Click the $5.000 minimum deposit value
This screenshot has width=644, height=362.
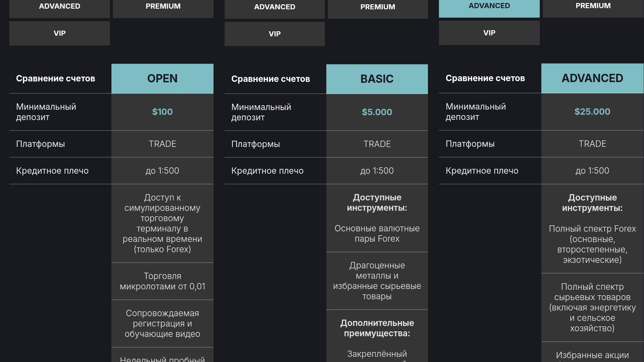pyautogui.click(x=377, y=112)
